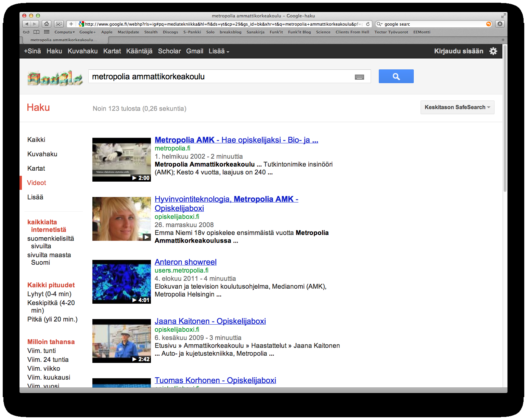Viewport: 527px width, 420px height.
Task: Open Metropolia AMK - Hae opiskelijaksi result
Action: tap(236, 140)
